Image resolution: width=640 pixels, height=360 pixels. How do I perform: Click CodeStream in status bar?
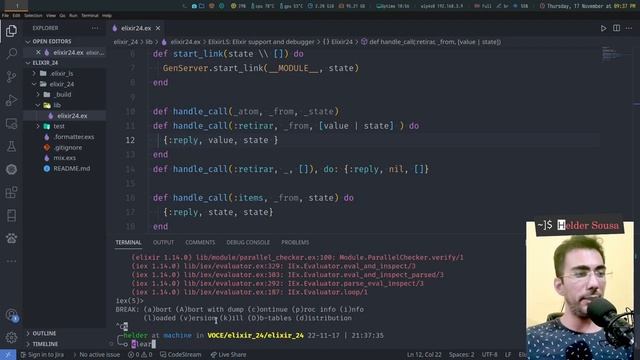[180, 355]
